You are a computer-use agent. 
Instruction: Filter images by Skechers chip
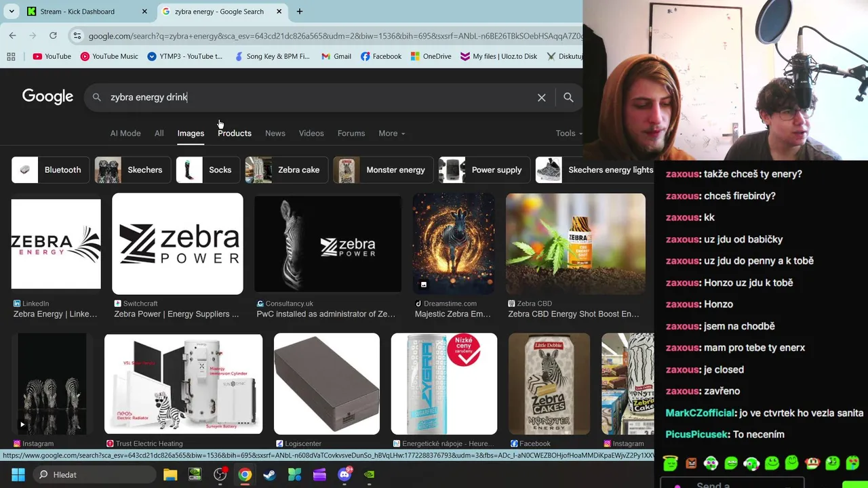pyautogui.click(x=132, y=170)
